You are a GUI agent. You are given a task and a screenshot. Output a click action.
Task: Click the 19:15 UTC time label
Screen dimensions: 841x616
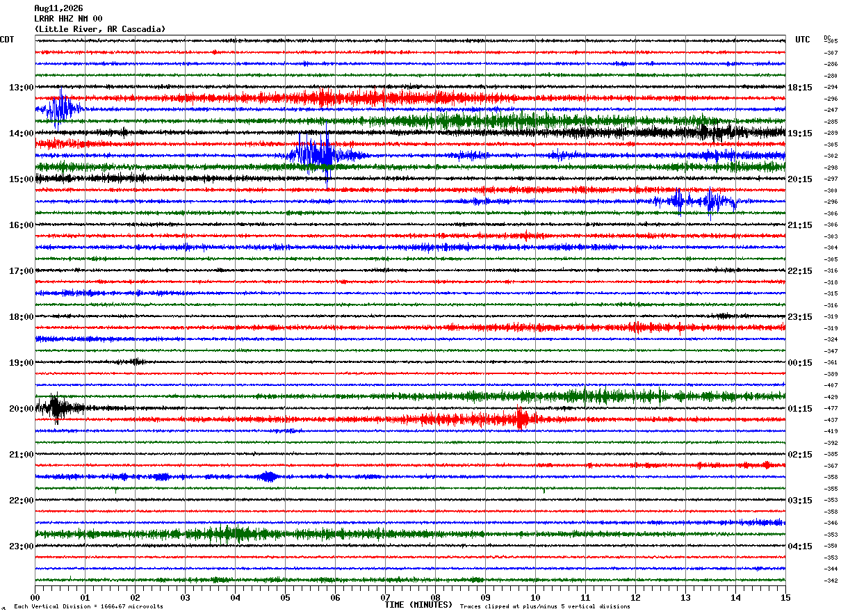coord(799,133)
